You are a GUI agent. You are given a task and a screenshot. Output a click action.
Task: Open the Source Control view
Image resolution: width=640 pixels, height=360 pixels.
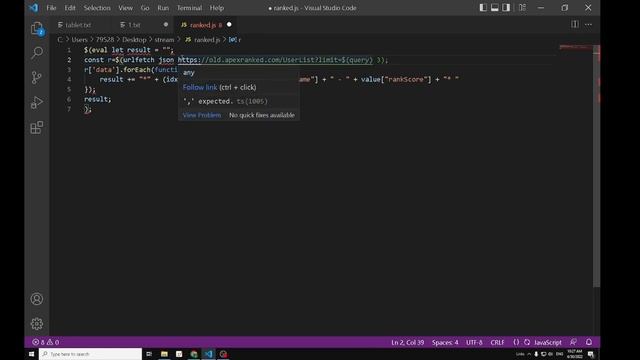(x=37, y=78)
